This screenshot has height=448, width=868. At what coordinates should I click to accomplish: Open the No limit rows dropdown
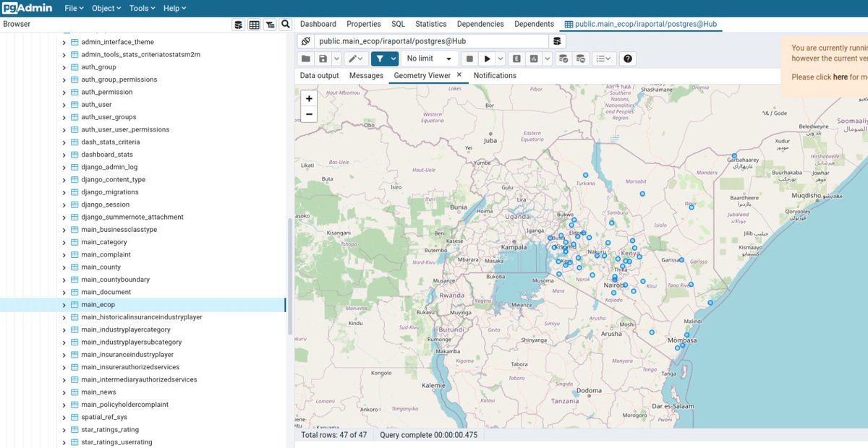coord(429,59)
